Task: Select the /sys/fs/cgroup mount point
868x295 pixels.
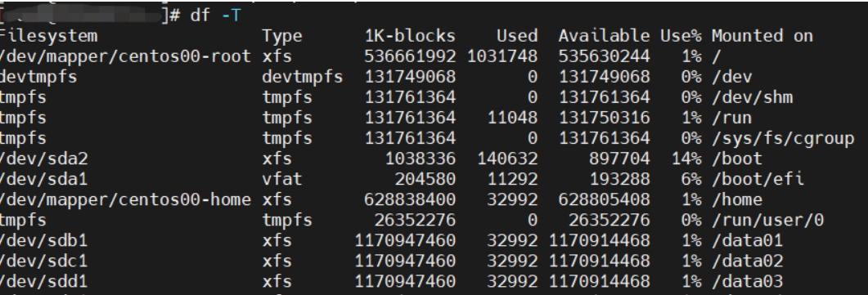Action: pos(783,138)
